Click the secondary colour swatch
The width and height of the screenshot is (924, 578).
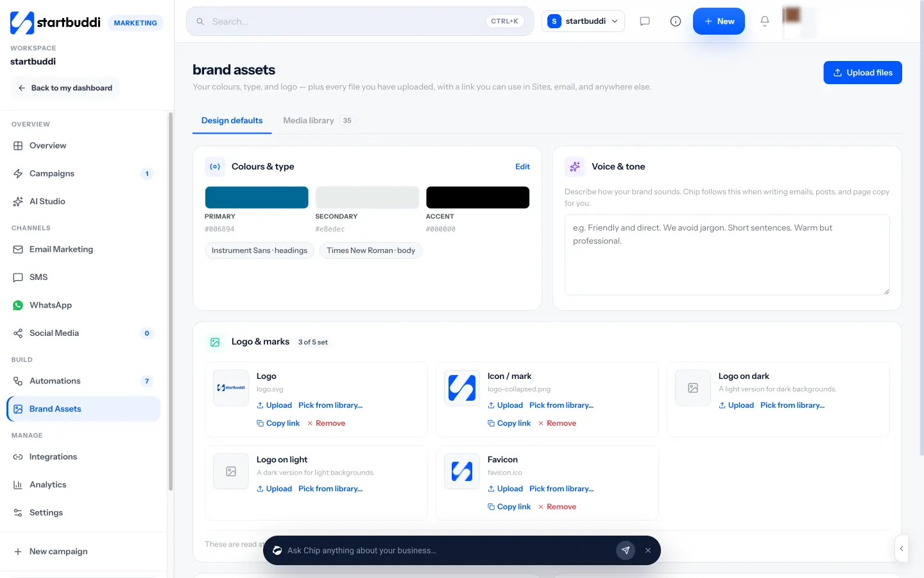(367, 197)
